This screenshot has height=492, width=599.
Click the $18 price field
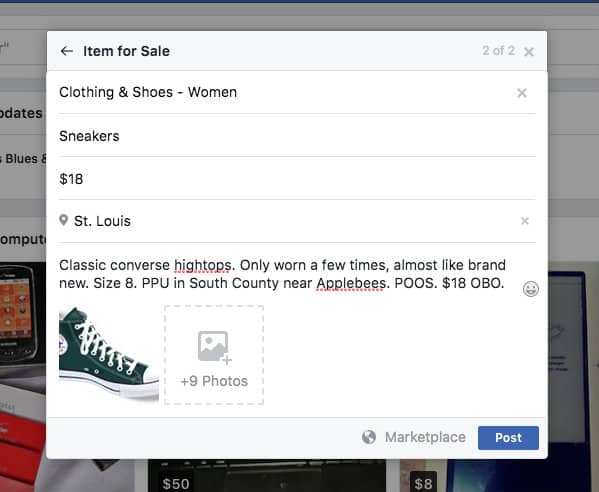coord(297,179)
